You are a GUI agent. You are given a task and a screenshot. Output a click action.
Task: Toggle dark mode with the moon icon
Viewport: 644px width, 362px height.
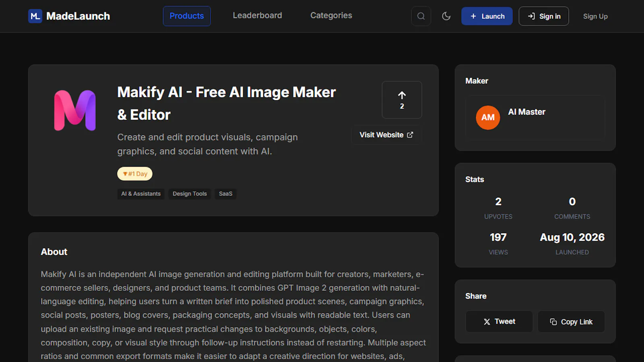click(x=446, y=16)
